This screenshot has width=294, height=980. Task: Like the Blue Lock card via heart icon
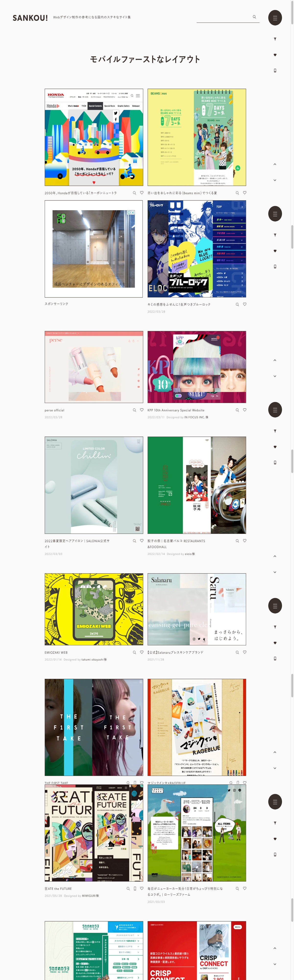click(x=245, y=304)
